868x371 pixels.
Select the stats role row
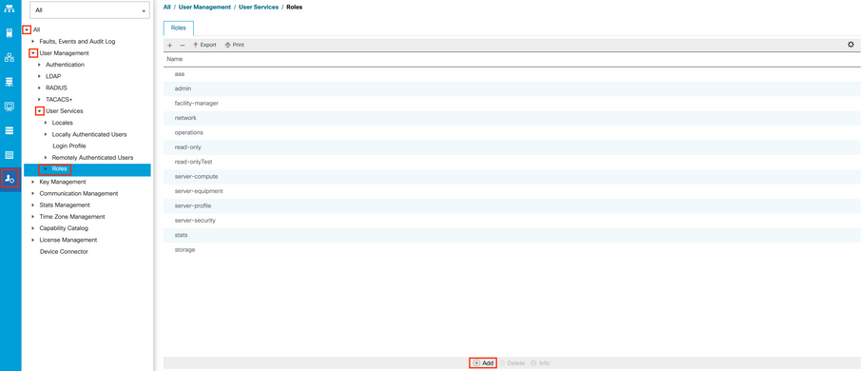(512, 235)
